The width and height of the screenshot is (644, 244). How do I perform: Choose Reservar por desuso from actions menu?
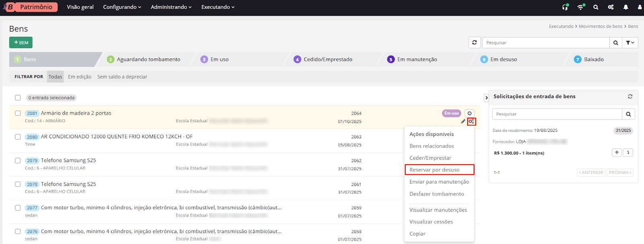coord(434,170)
